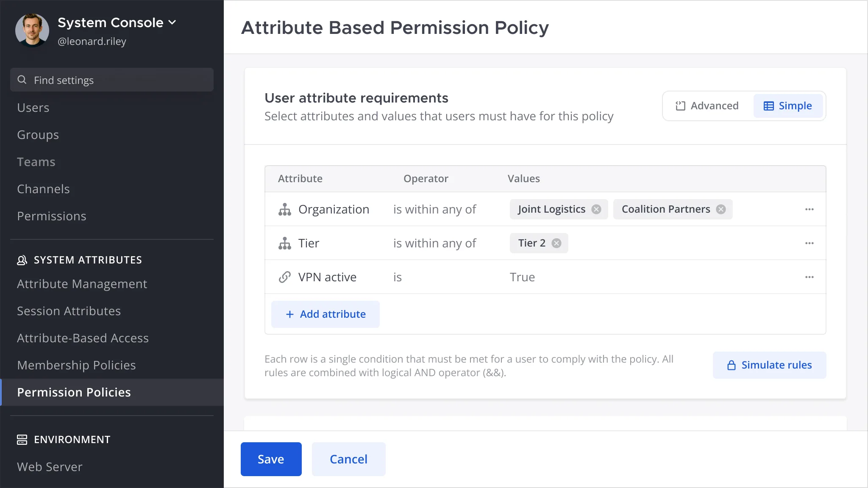Open the Permissions page

(52, 216)
